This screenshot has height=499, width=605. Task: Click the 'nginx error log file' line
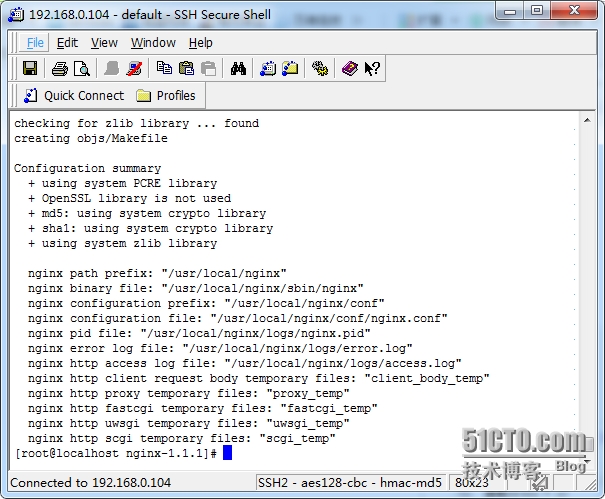(220, 348)
